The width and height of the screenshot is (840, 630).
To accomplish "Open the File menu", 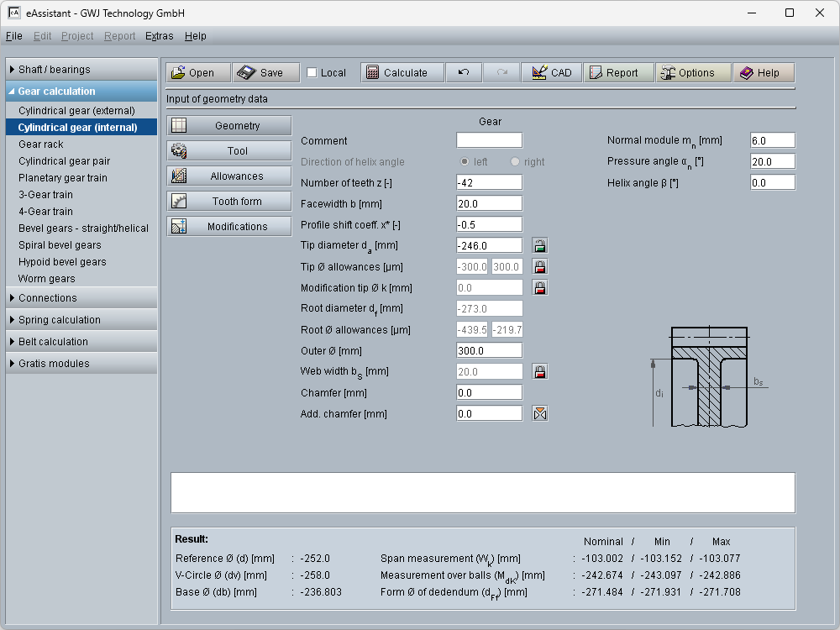I will pos(13,36).
